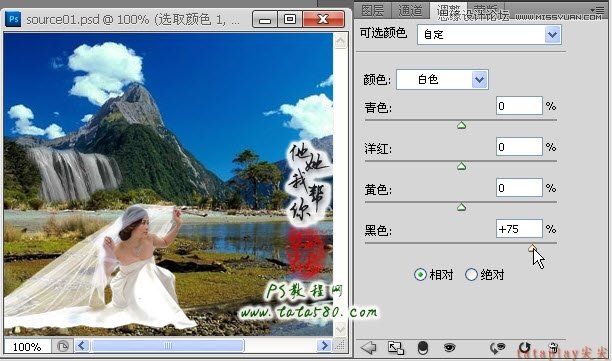Viewport: 612px width, 361px height.
Task: Click the 洋红 (Magenta) slider handle
Action: [461, 166]
